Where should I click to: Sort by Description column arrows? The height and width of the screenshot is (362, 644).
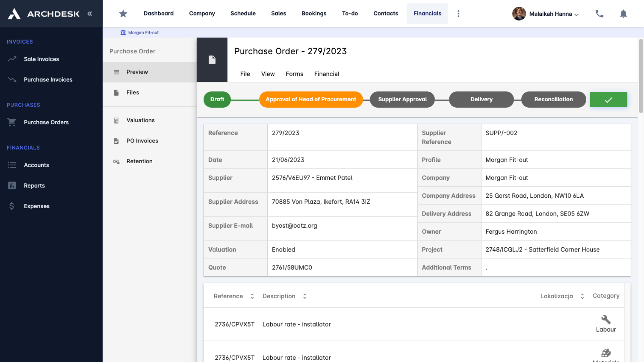(305, 296)
